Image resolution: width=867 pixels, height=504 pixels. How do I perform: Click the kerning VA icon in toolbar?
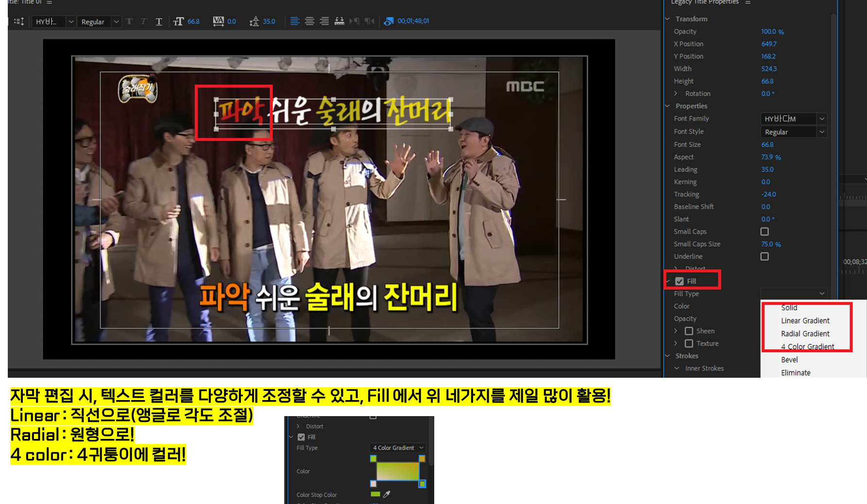click(219, 21)
